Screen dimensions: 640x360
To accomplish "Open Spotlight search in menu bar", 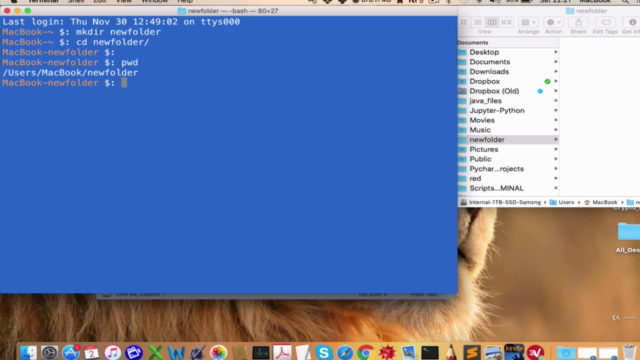I will tap(625, 2).
